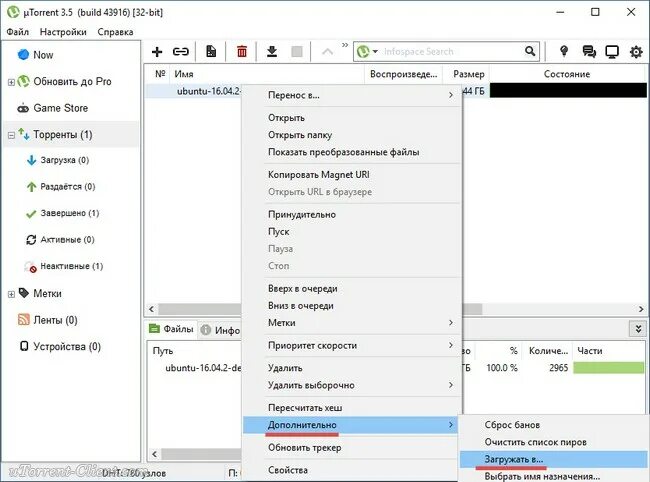Image resolution: width=650 pixels, height=482 pixels.
Task: Click the Create New Torrent file icon
Action: (211, 51)
